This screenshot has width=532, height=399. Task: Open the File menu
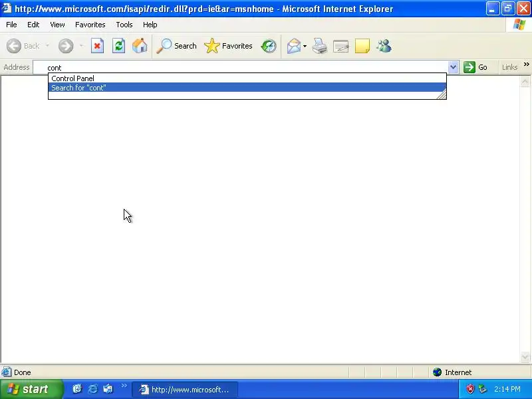(11, 25)
